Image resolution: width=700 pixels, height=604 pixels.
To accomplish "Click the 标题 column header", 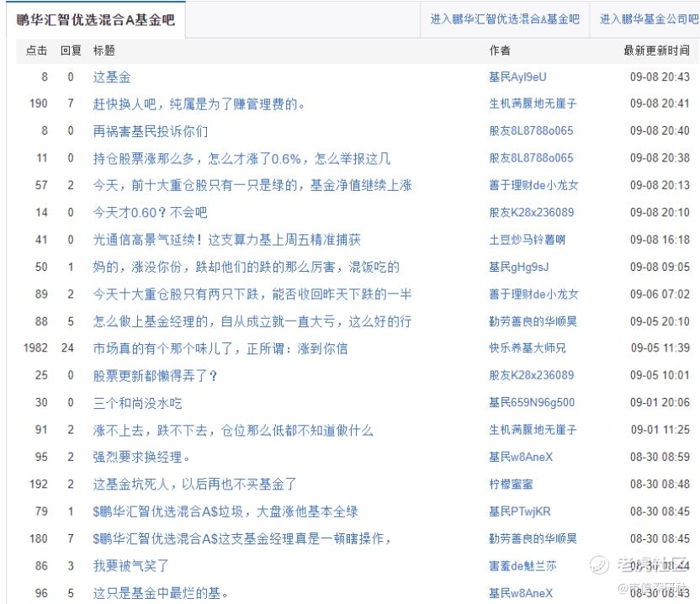I will (103, 50).
